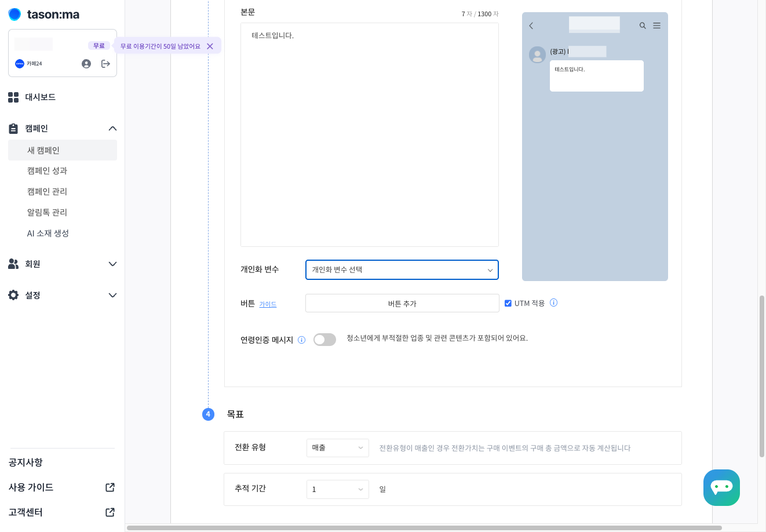Select 새 캠페인 menu item

[63, 150]
